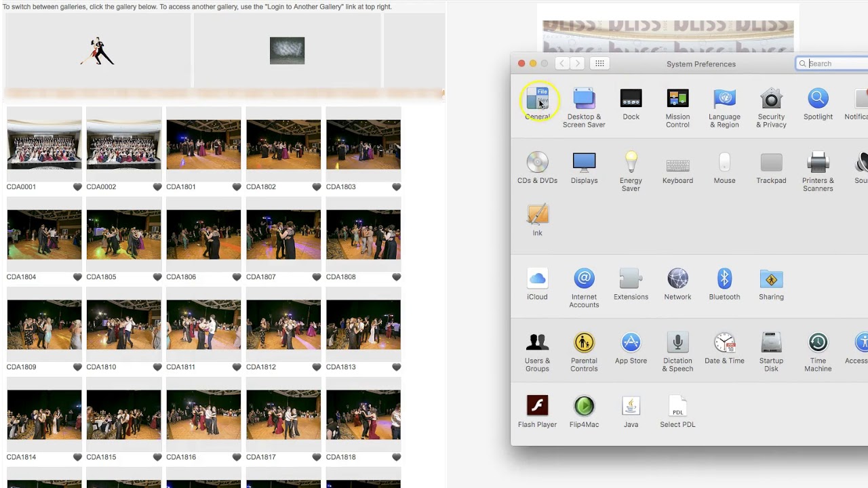The image size is (868, 488).
Task: Open photo CDA1803 thumbnail
Action: click(363, 144)
